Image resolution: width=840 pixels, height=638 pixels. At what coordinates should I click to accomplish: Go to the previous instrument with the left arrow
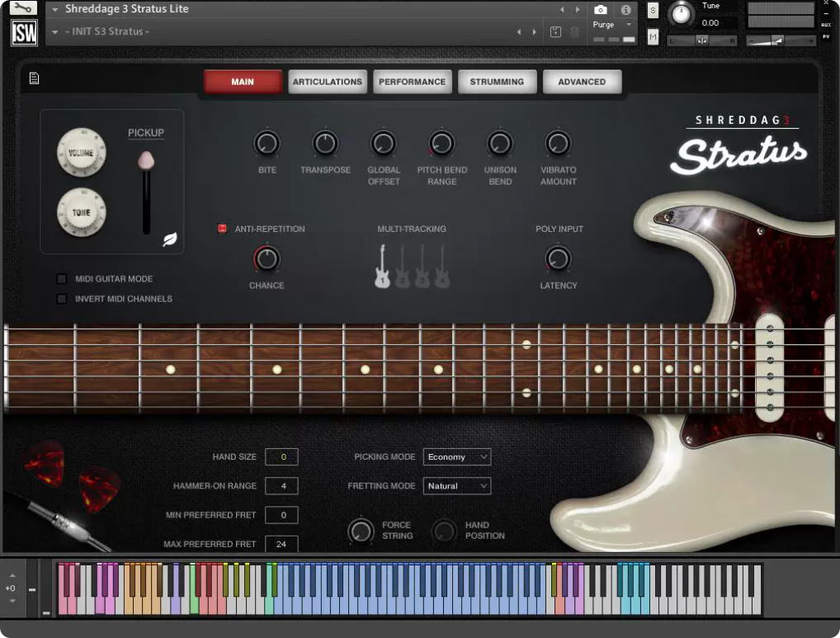click(562, 10)
